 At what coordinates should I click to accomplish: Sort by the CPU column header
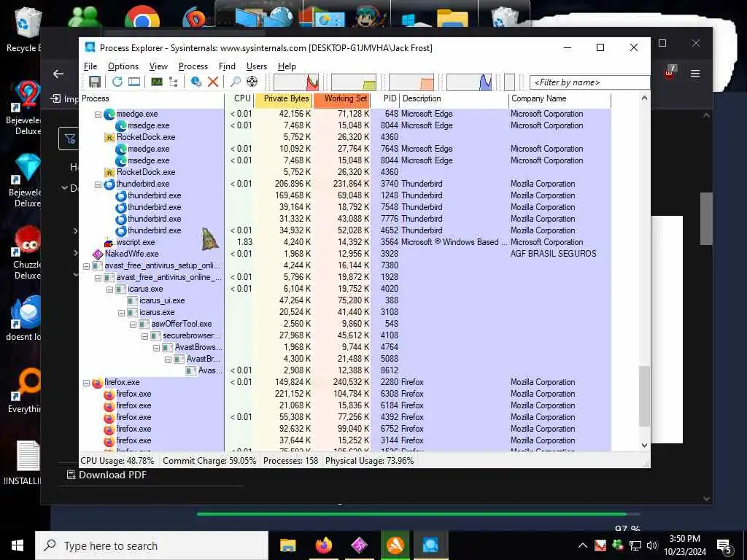click(x=239, y=98)
